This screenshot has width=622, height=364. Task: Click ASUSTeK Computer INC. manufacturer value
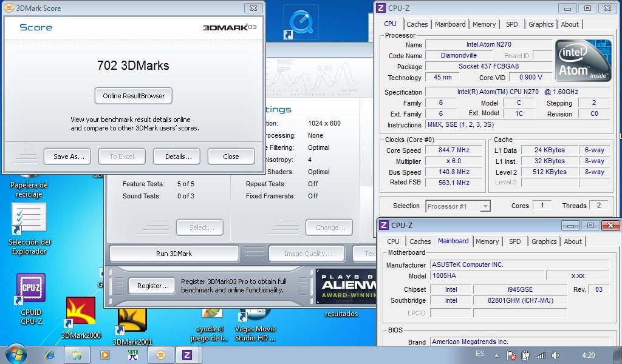[520, 265]
